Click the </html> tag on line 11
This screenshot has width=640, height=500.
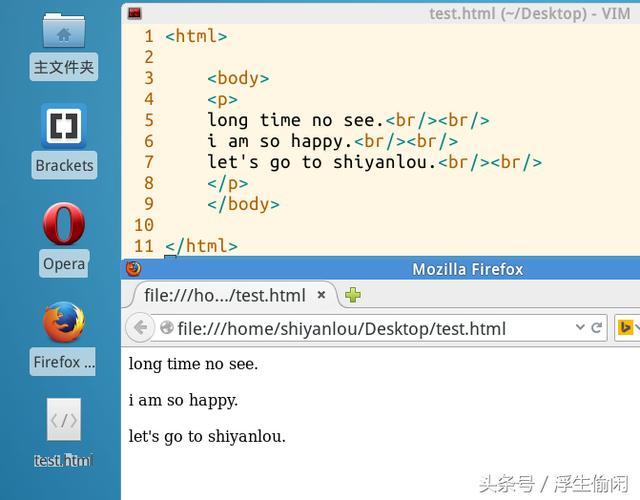pos(202,246)
